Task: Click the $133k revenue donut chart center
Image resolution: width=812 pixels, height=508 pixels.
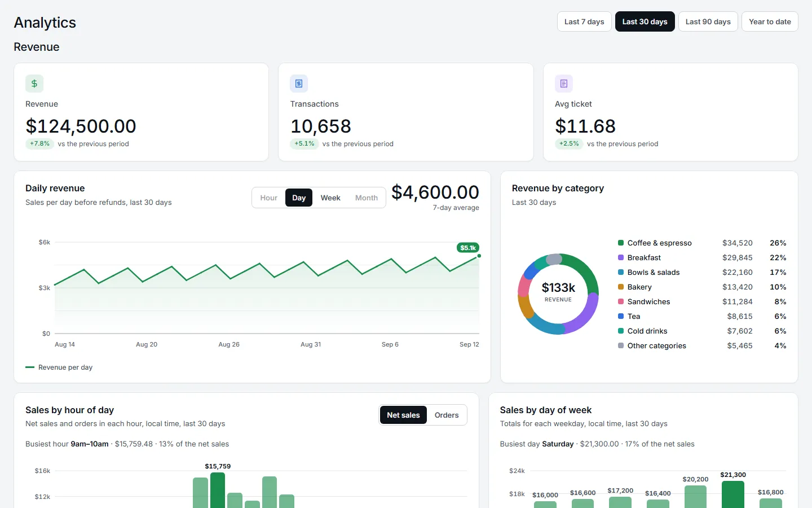Action: point(558,292)
